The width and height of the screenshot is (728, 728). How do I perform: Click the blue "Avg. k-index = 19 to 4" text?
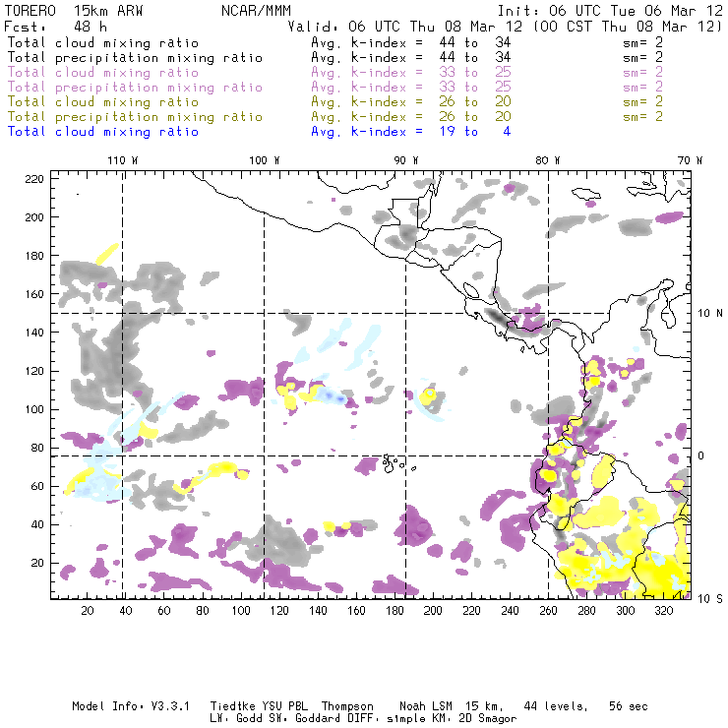[x=411, y=132]
